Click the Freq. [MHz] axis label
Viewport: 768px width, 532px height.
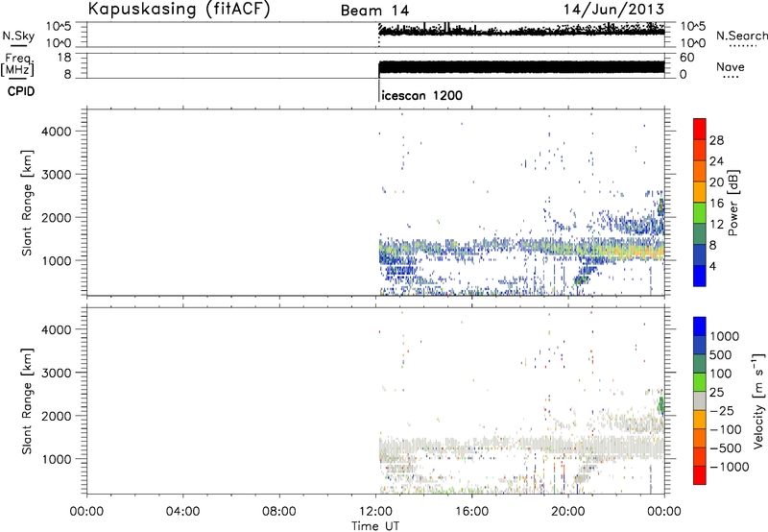click(x=17, y=64)
